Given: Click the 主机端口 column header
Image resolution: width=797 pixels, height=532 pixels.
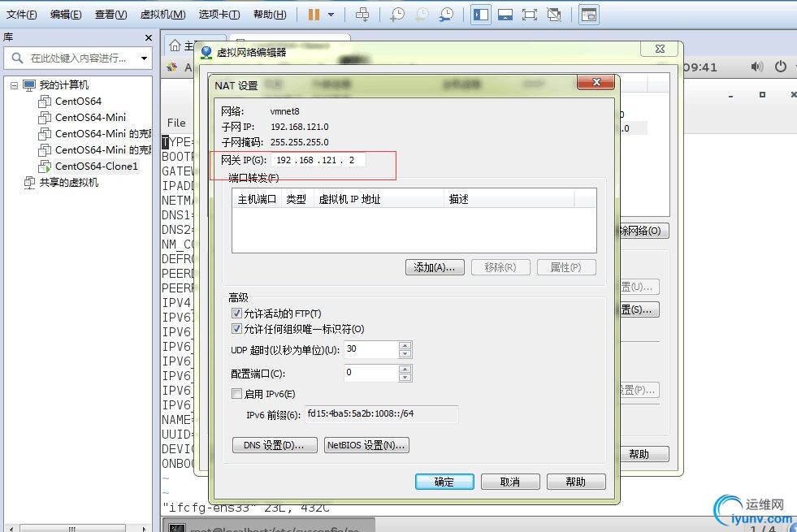Looking at the screenshot, I should (258, 199).
